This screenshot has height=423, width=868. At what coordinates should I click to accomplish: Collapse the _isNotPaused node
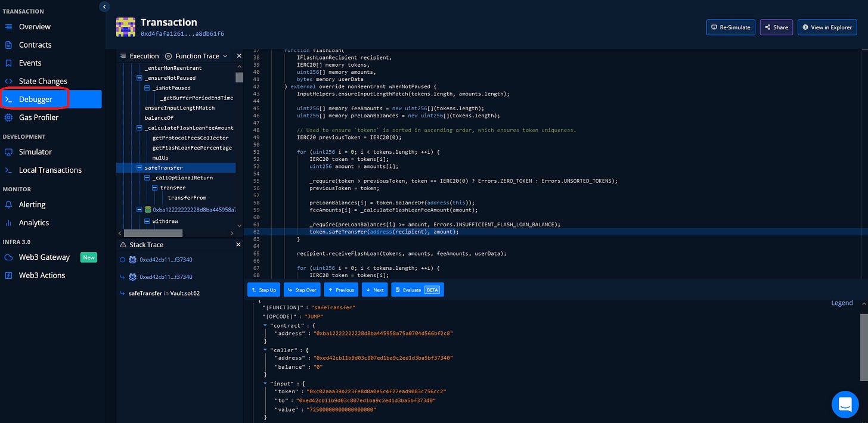click(x=147, y=88)
